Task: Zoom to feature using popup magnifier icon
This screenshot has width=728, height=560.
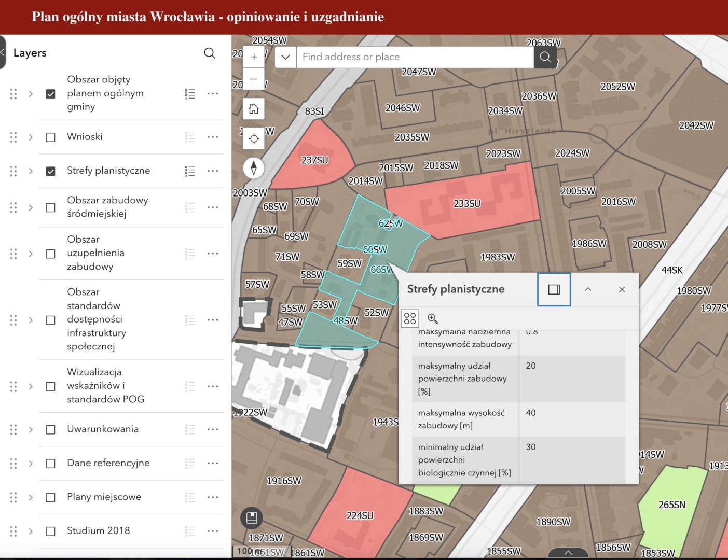Action: (x=433, y=318)
